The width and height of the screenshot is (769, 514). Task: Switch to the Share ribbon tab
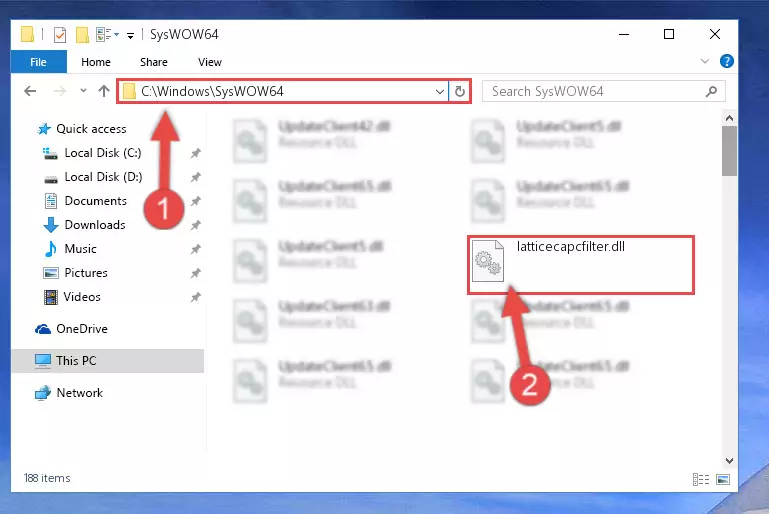pos(154,62)
